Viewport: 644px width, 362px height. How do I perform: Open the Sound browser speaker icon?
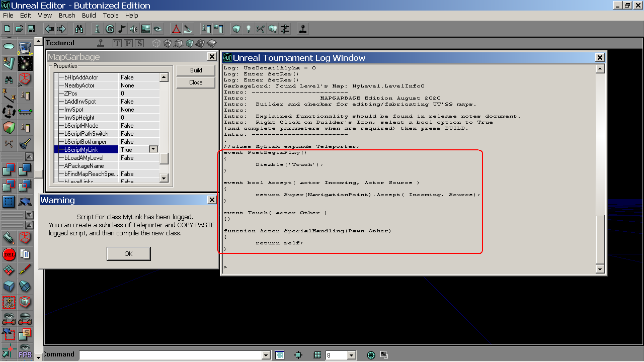(x=134, y=29)
